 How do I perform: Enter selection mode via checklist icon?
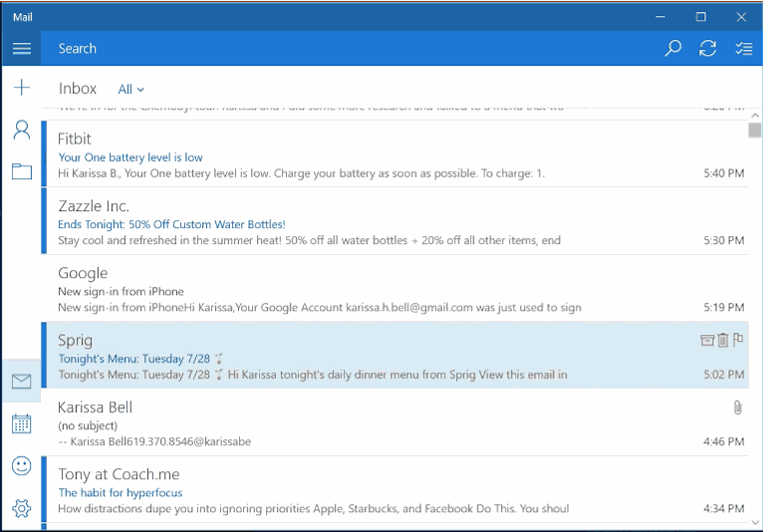[743, 48]
